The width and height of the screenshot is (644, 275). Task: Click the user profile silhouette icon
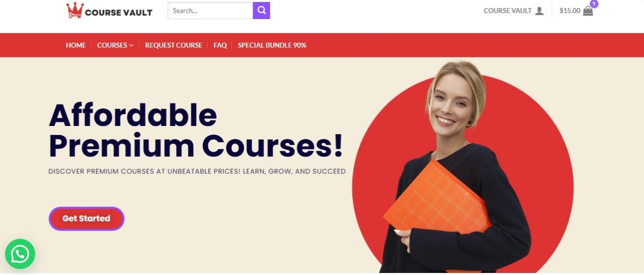tap(539, 11)
